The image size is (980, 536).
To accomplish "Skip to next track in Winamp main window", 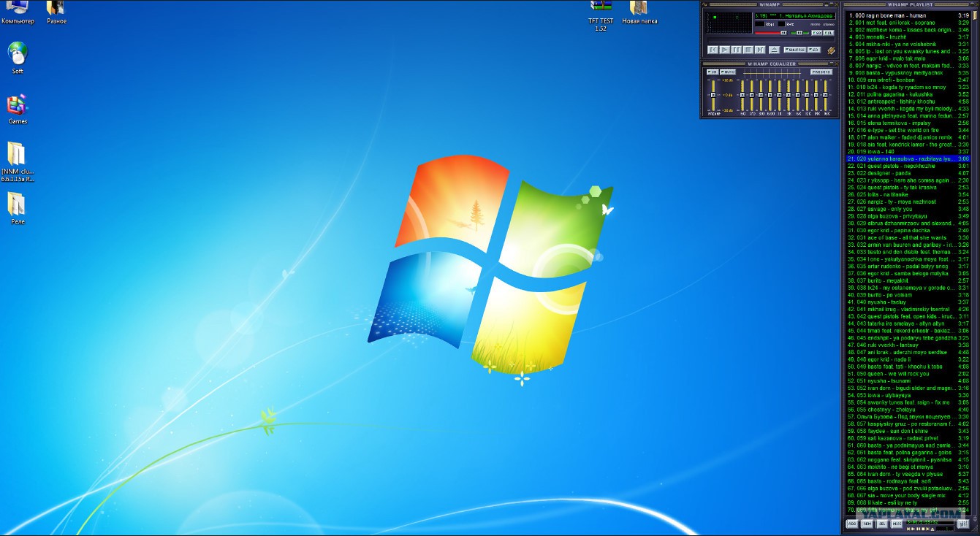I will pos(760,50).
